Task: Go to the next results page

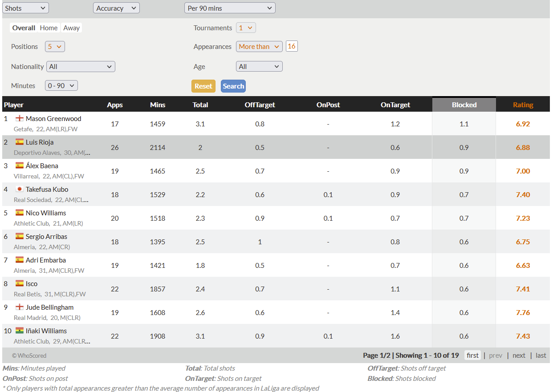Action: [519, 355]
